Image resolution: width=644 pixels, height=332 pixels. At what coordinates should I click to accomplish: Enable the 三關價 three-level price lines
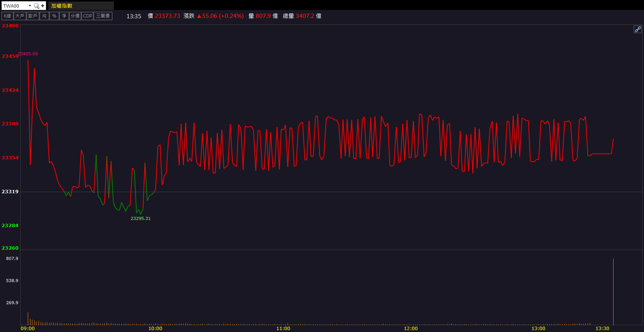click(x=103, y=16)
